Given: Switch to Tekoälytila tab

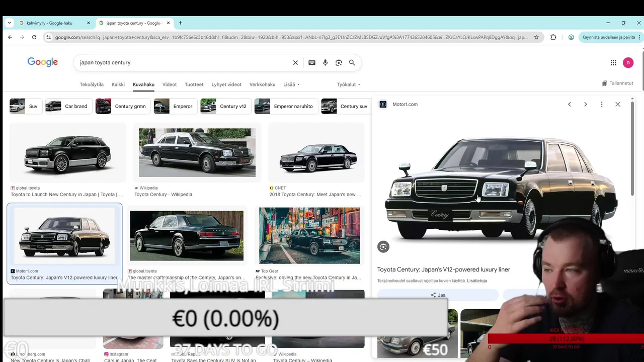Looking at the screenshot, I should pos(92,84).
